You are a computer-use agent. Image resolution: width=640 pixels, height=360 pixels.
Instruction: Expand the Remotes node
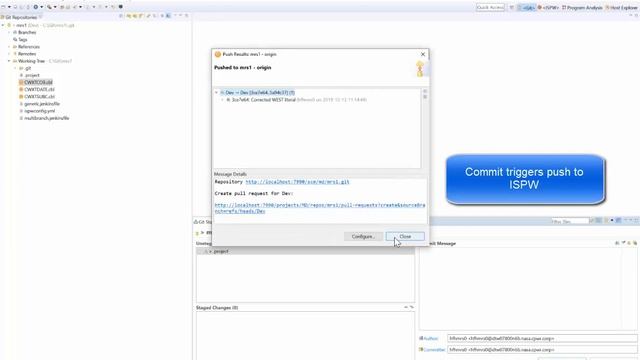(x=9, y=54)
